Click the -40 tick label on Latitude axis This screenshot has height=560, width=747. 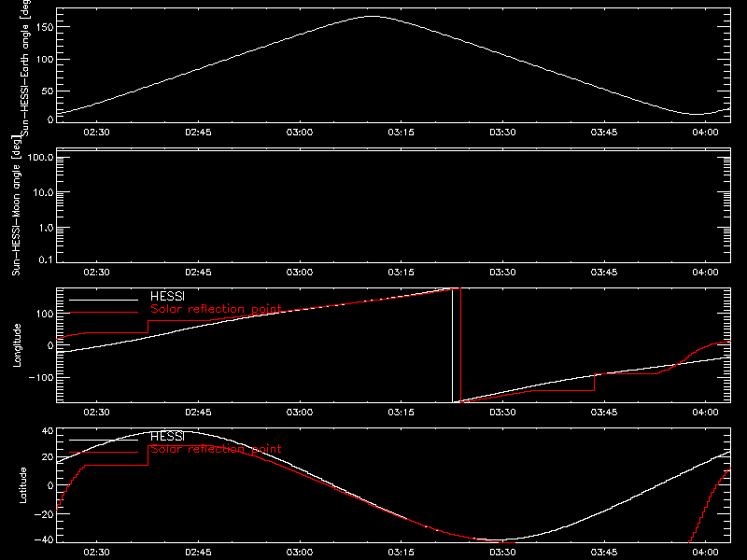click(x=44, y=540)
